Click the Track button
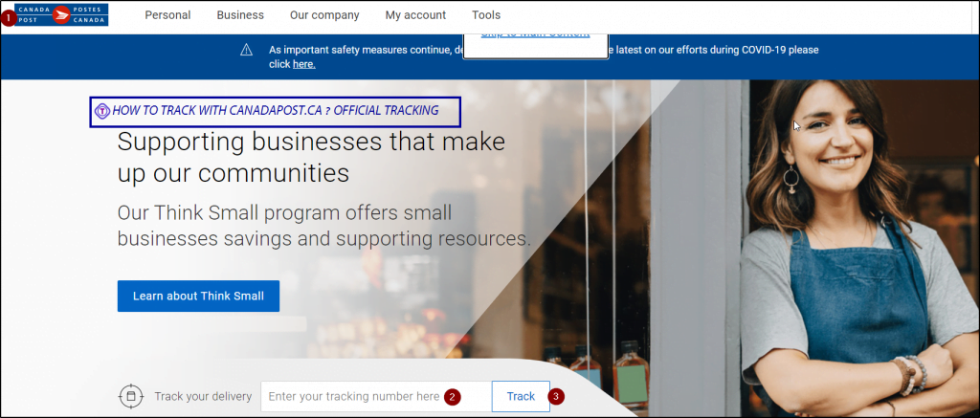 point(521,396)
